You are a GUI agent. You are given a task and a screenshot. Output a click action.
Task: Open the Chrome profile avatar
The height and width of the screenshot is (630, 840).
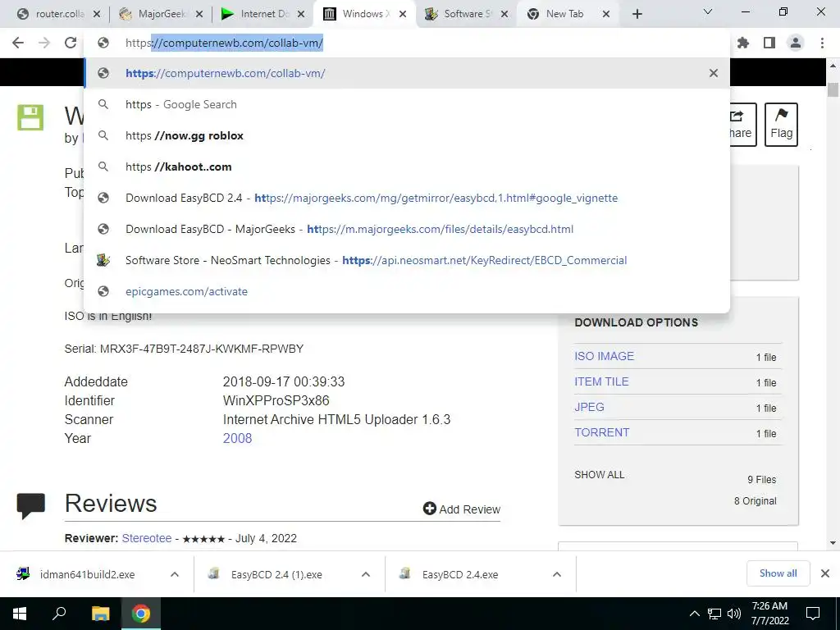tap(796, 43)
